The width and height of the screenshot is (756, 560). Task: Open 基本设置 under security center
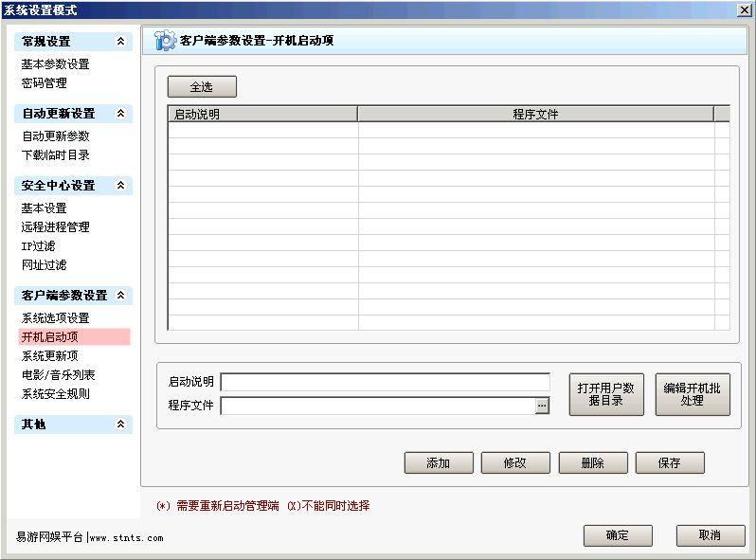coord(44,208)
